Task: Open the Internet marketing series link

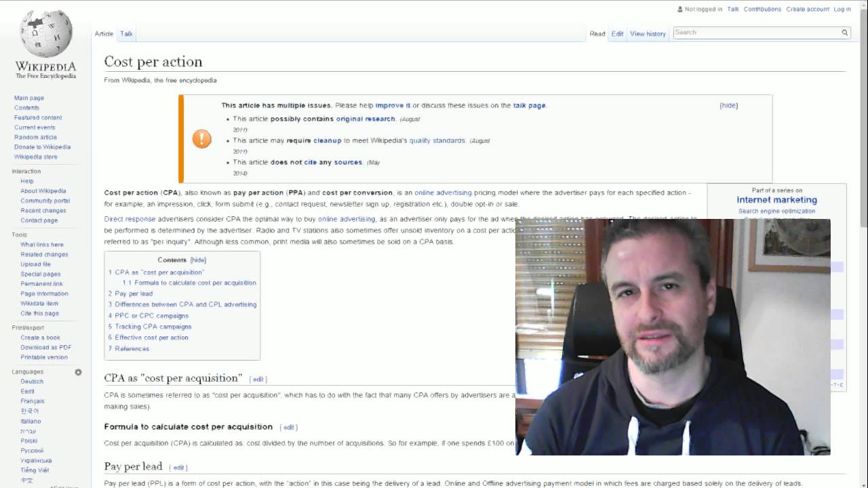Action: 776,200
